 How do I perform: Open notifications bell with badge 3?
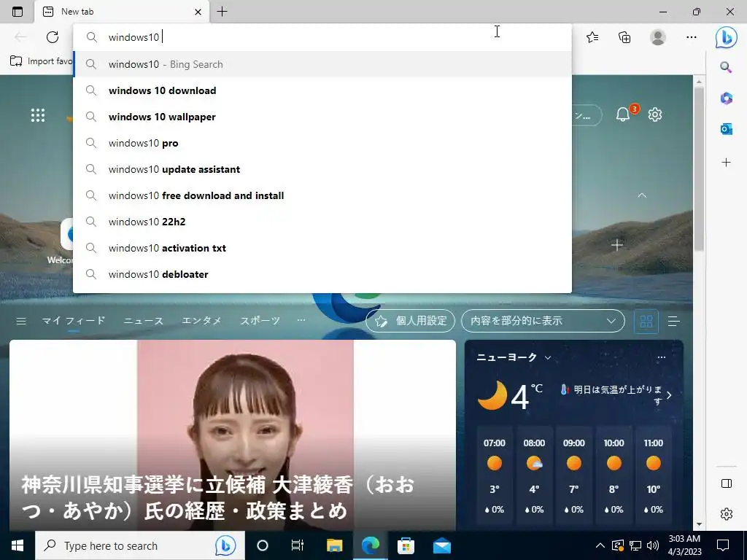pyautogui.click(x=624, y=114)
